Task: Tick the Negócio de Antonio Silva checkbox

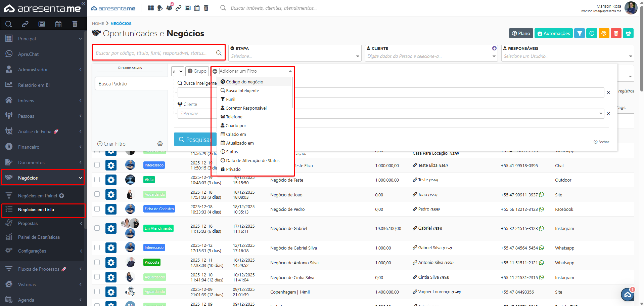Action: [97, 262]
